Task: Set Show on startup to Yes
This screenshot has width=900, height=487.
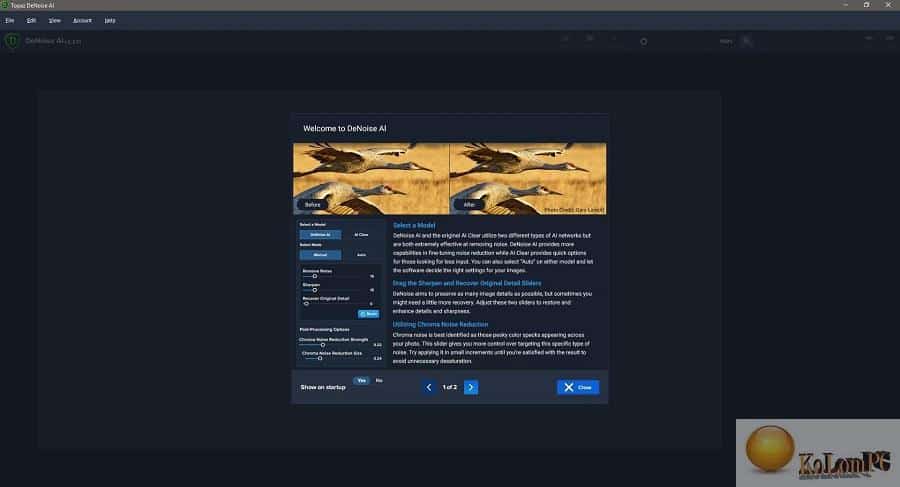Action: click(x=361, y=380)
